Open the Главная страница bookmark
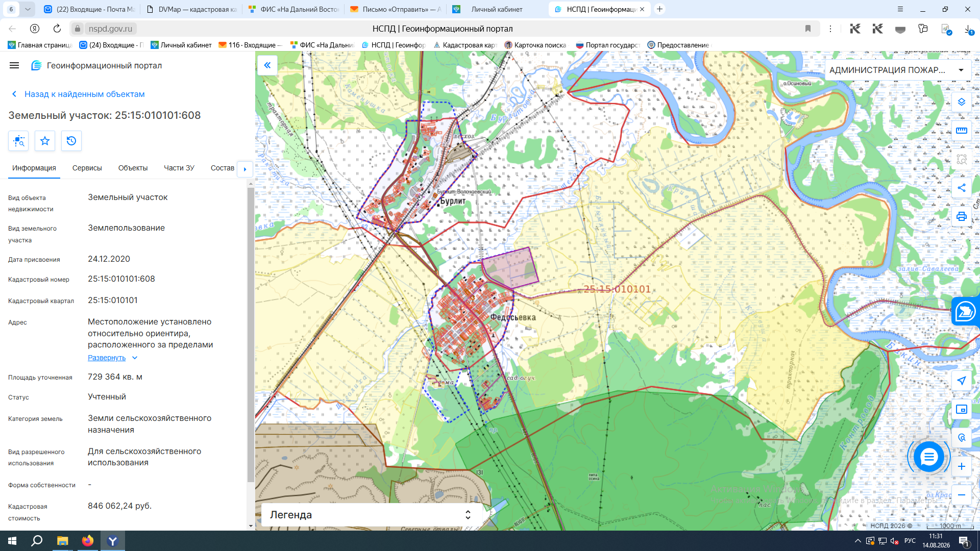This screenshot has width=980, height=551. point(40,45)
